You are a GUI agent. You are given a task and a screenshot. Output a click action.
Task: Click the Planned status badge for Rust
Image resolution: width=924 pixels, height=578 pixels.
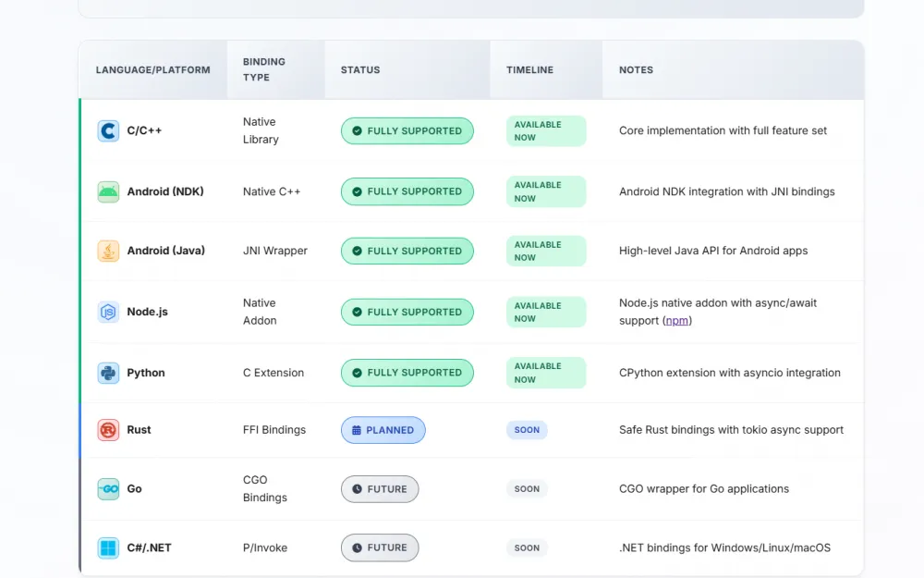pyautogui.click(x=383, y=430)
